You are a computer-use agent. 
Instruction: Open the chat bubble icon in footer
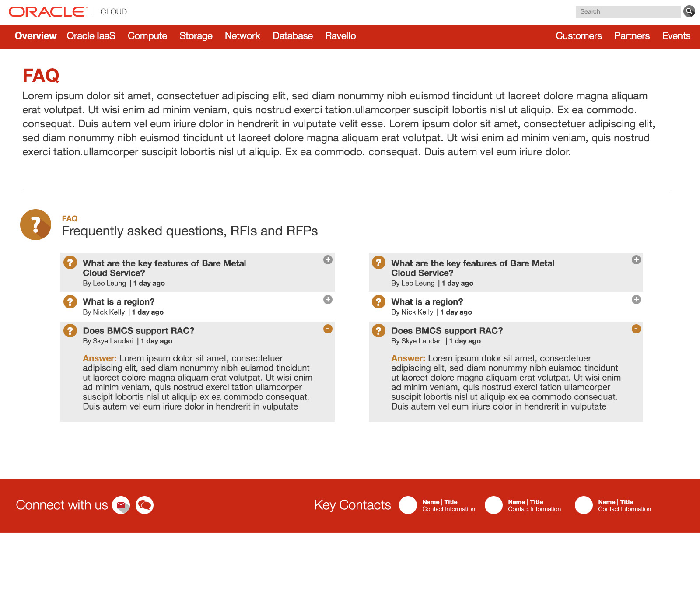pyautogui.click(x=144, y=505)
